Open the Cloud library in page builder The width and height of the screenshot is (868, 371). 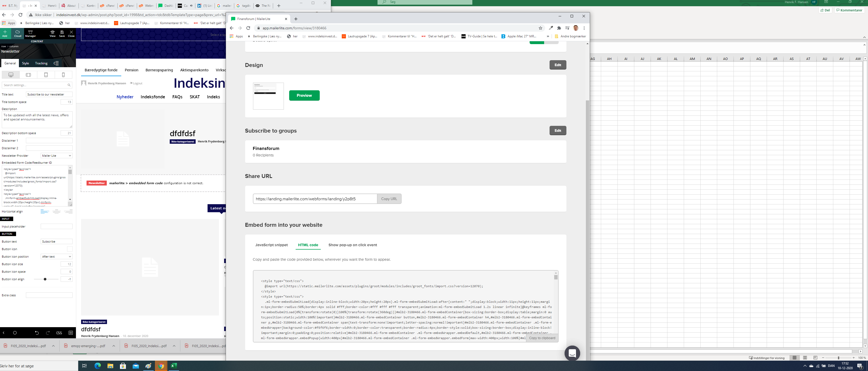coord(18,33)
